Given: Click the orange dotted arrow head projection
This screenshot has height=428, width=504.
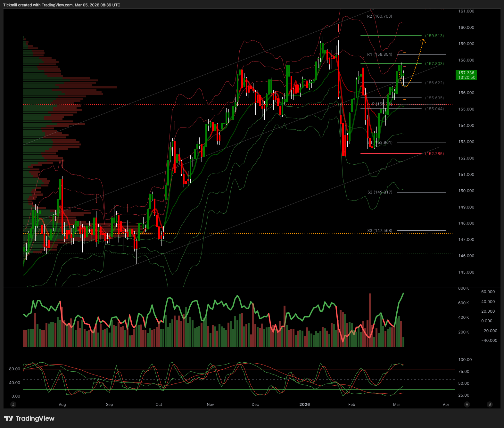Looking at the screenshot, I should [424, 40].
